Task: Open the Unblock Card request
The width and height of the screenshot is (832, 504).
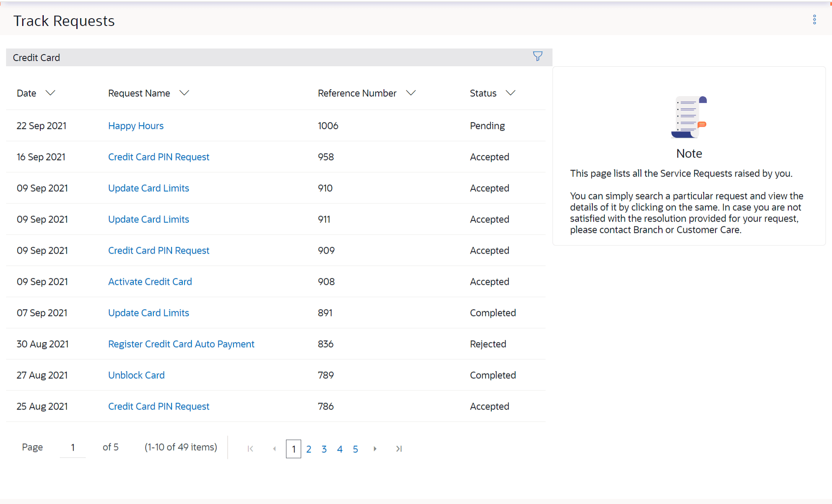Action: pyautogui.click(x=136, y=375)
